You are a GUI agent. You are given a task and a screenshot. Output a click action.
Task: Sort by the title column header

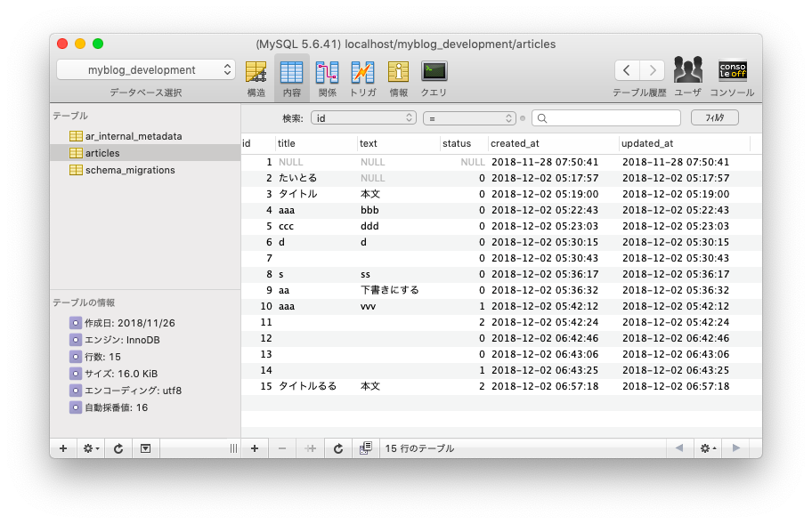316,143
